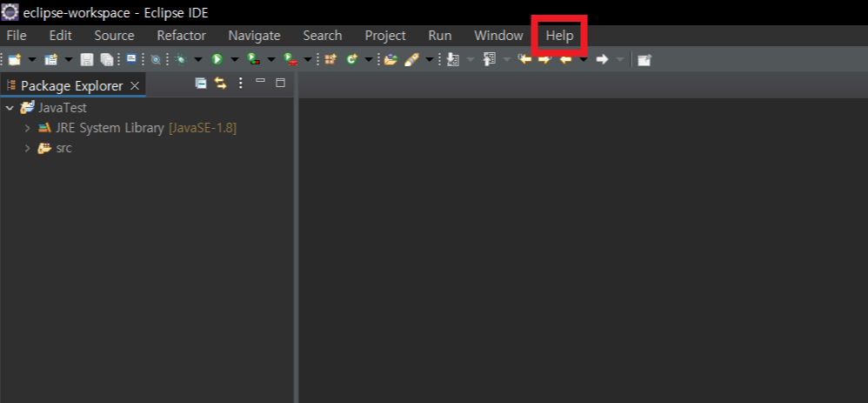Open the Help menu

tap(559, 36)
